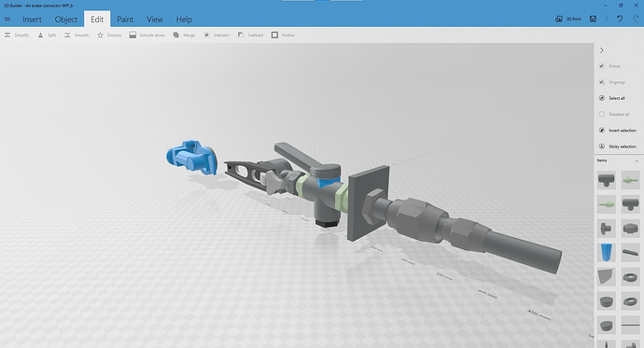Collapse the Items list chevron
Image resolution: width=644 pixels, height=348 pixels.
(637, 160)
